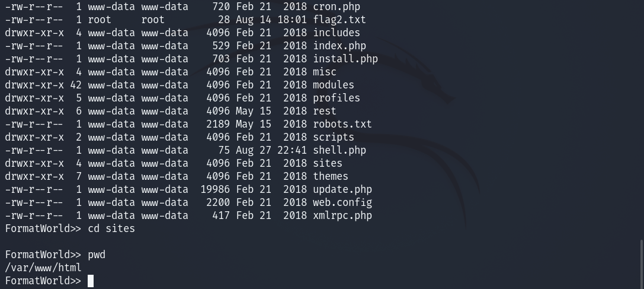
Task: Click the scripts directory name
Action: click(x=334, y=137)
